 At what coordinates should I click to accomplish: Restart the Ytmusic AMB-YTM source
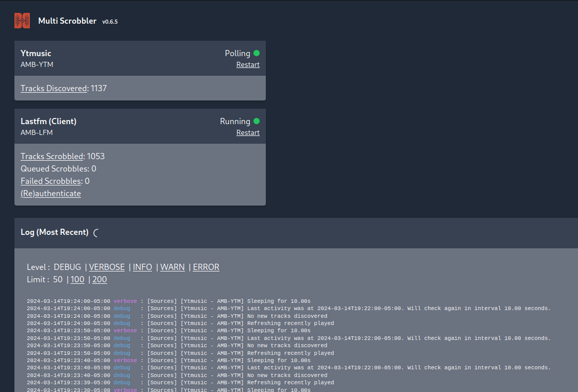[x=248, y=64]
